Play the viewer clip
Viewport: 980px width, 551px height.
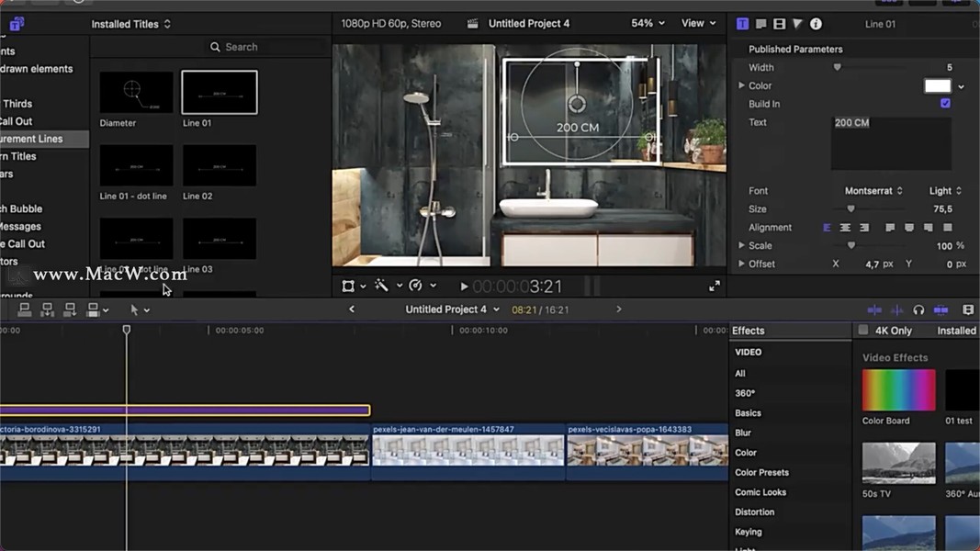(464, 287)
